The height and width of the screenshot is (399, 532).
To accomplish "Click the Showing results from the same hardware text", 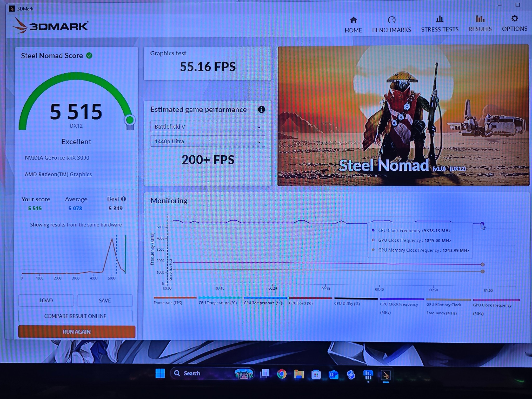I will [x=76, y=225].
